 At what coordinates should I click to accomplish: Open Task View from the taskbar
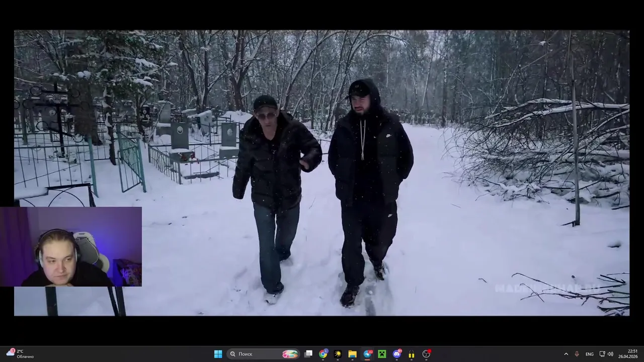click(308, 354)
